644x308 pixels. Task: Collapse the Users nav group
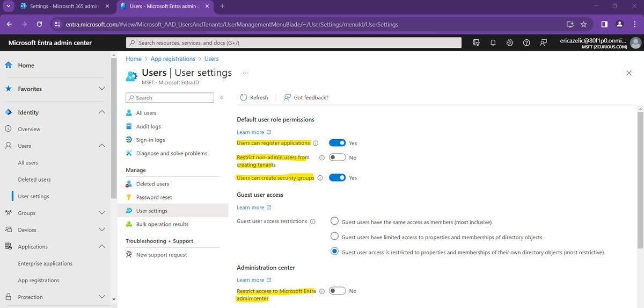[x=102, y=146]
